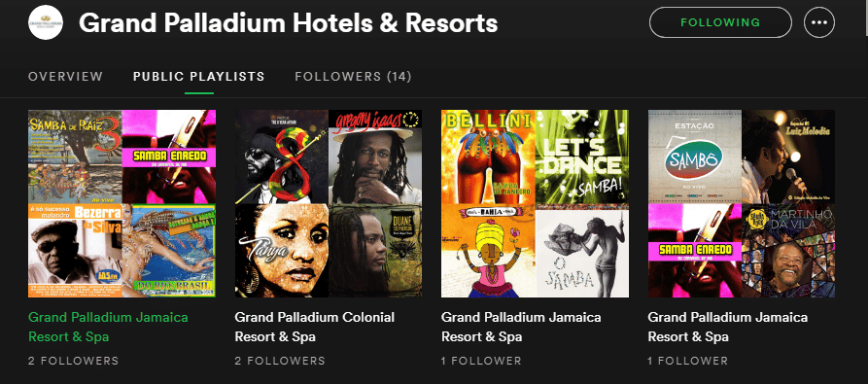Click the Martinho da Vila album tile

click(x=788, y=251)
